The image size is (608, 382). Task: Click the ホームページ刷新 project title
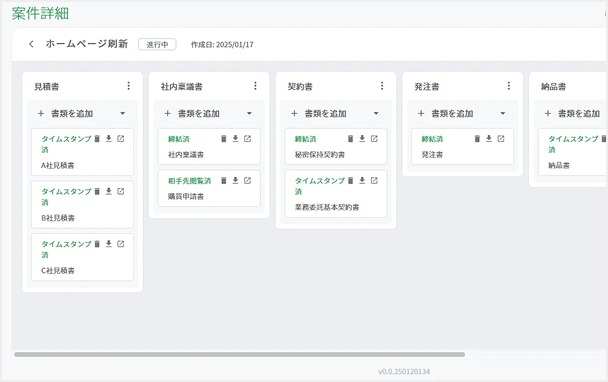pos(87,44)
